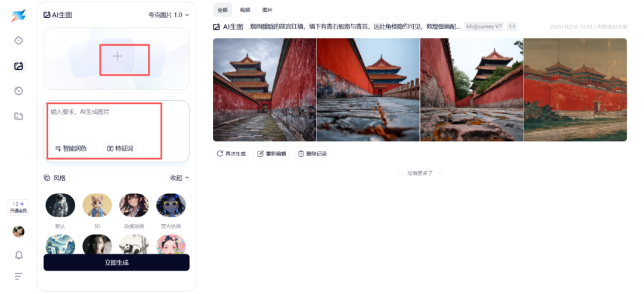644x294 pixels.
Task: Click the plus to upload reference image
Action: click(x=117, y=56)
